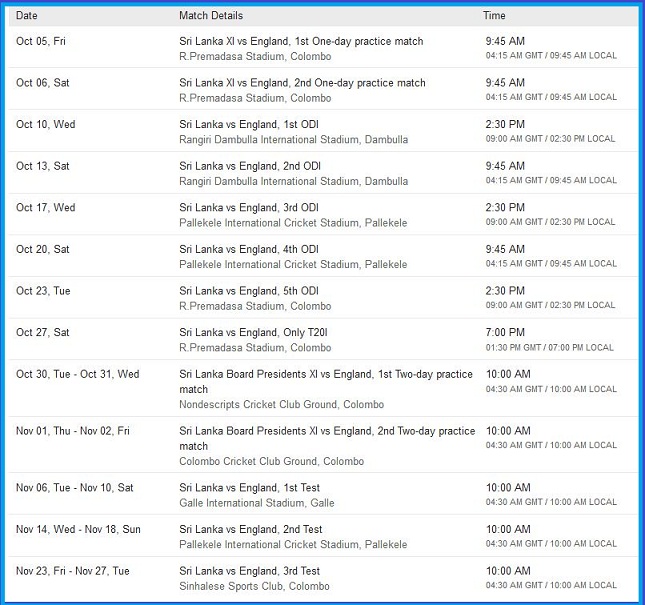Click R.Premadasa Stadium venue under Only T20I
Screen dimensions: 645x605
coord(255,348)
